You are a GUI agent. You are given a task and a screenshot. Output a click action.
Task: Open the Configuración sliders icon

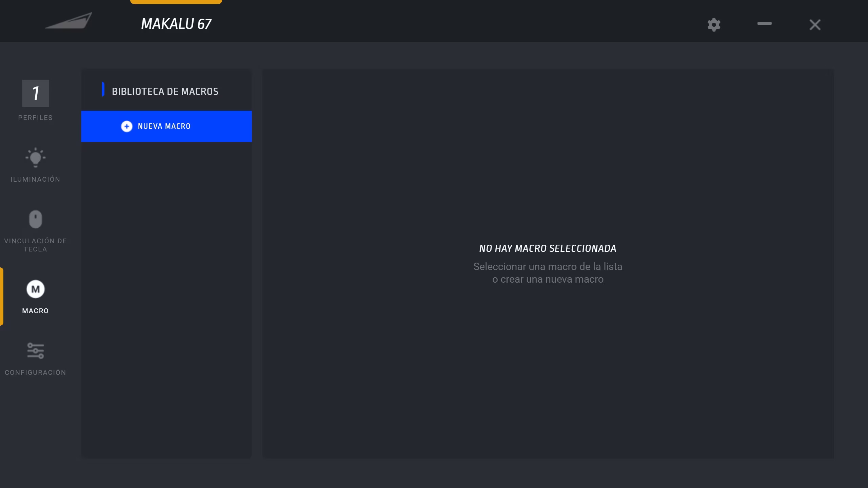36,351
